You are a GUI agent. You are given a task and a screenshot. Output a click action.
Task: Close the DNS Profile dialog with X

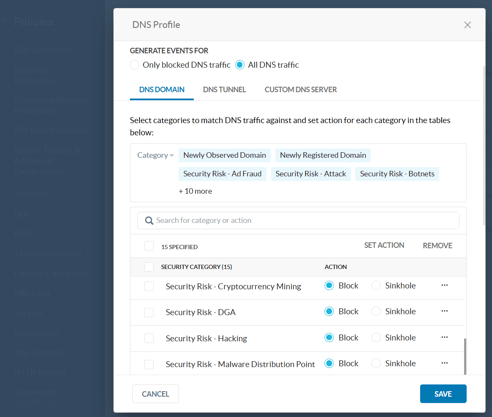click(x=467, y=25)
